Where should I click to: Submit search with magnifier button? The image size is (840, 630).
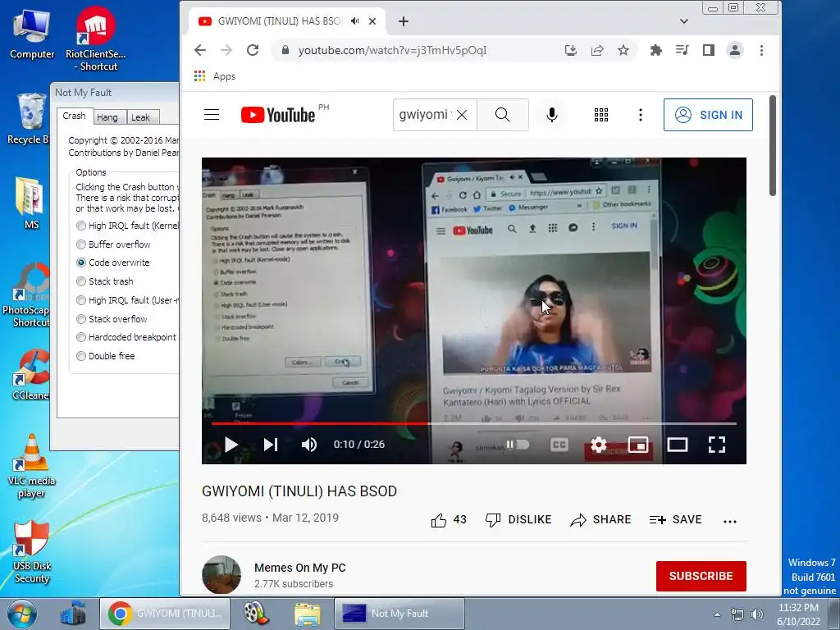tap(503, 115)
